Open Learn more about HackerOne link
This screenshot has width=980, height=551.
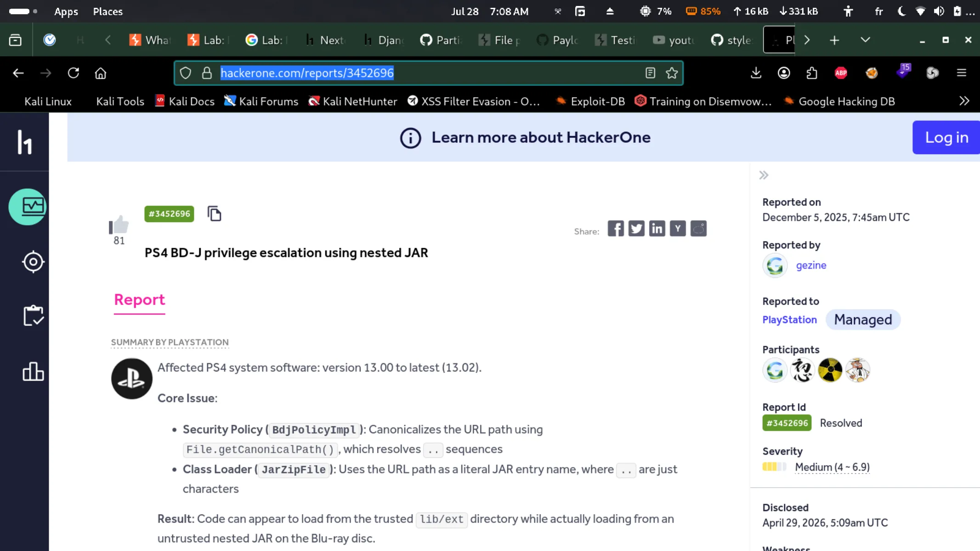tap(541, 137)
